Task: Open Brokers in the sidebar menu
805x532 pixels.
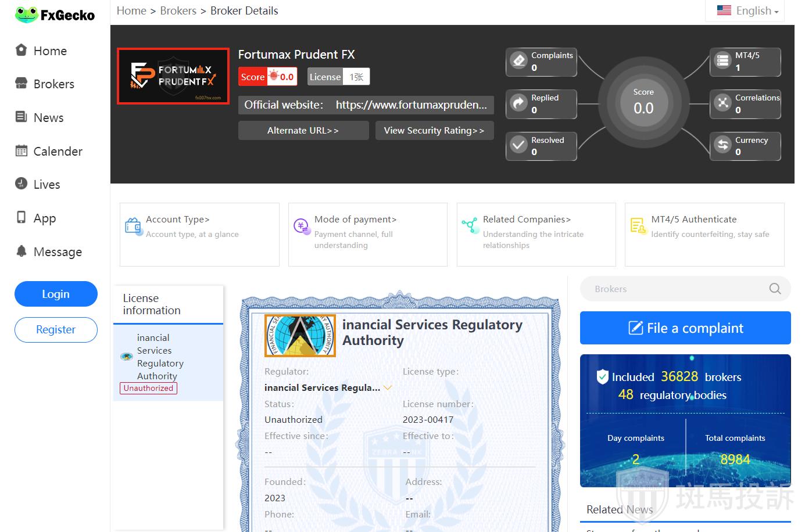Action: point(53,84)
